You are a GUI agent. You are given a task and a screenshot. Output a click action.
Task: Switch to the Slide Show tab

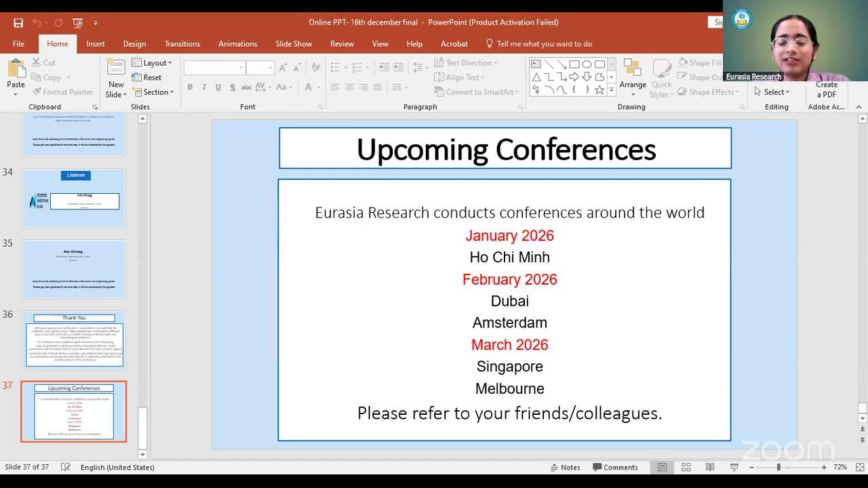[294, 43]
